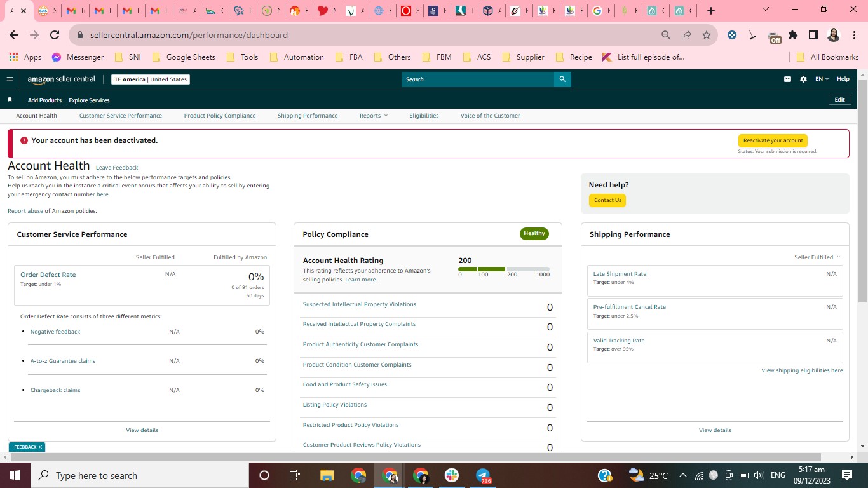Click Explore Services in the top bar

[x=89, y=100]
